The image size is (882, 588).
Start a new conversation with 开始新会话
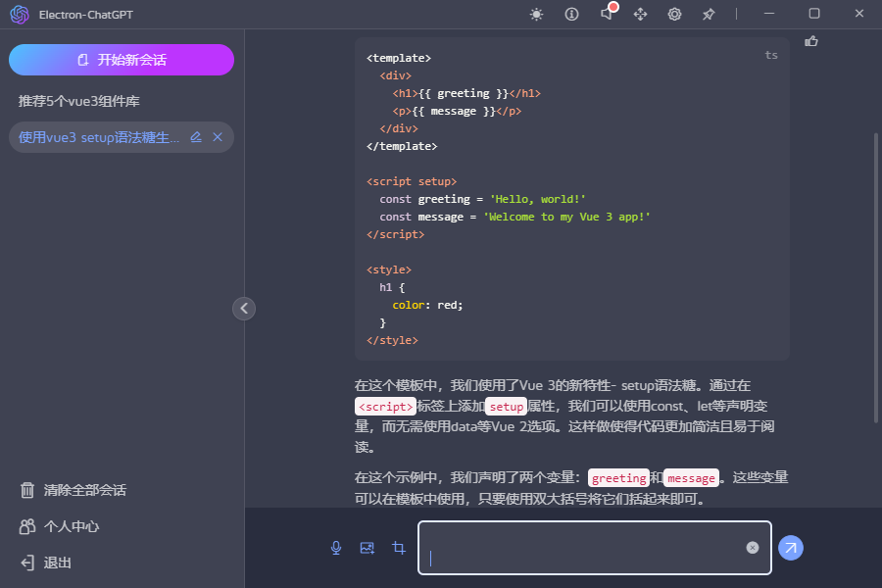click(x=122, y=60)
